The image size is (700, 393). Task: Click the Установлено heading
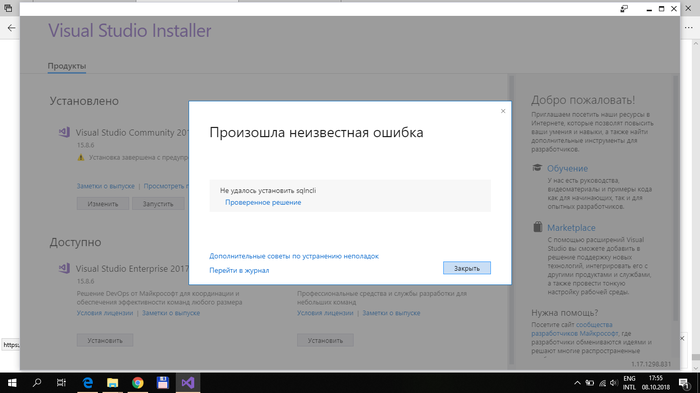tap(84, 101)
